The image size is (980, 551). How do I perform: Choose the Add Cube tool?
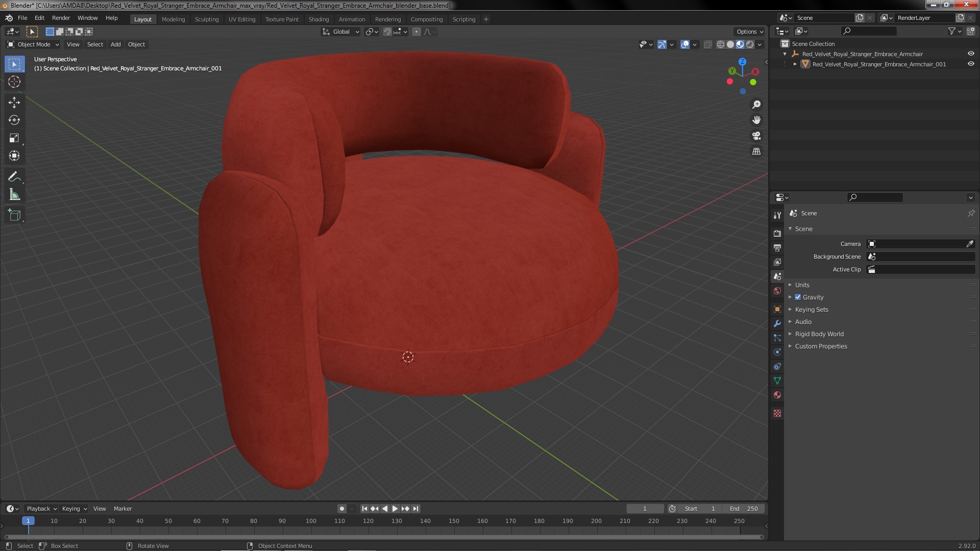point(14,215)
